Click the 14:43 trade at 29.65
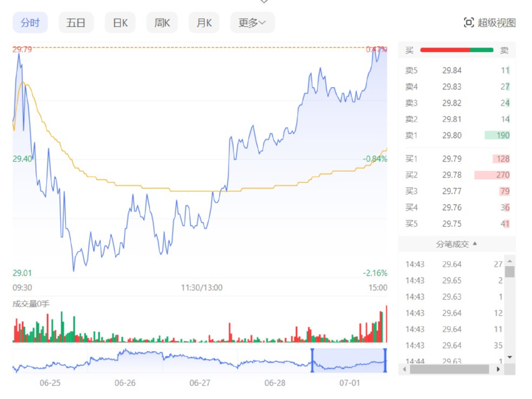Image resolution: width=532 pixels, height=399 pixels. point(454,281)
